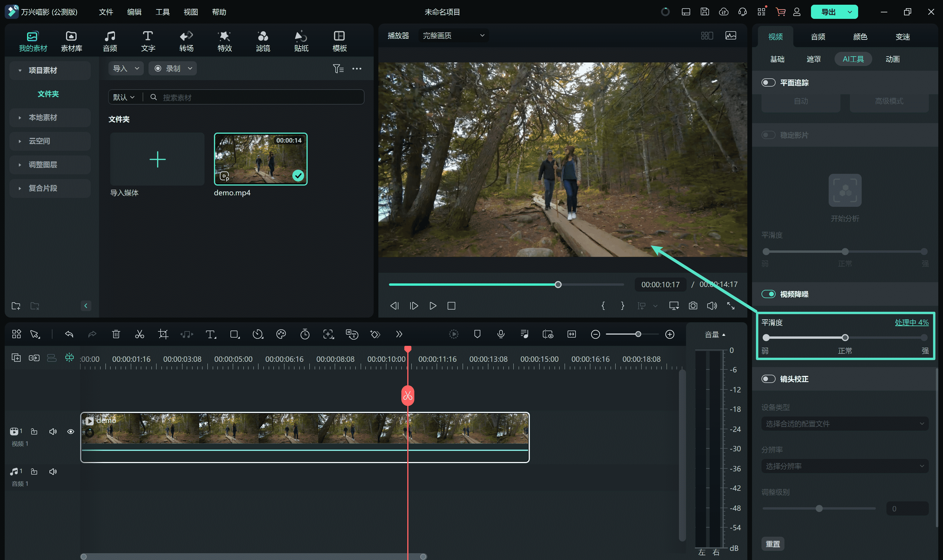Zoom in timeline with plus icon

coord(670,334)
